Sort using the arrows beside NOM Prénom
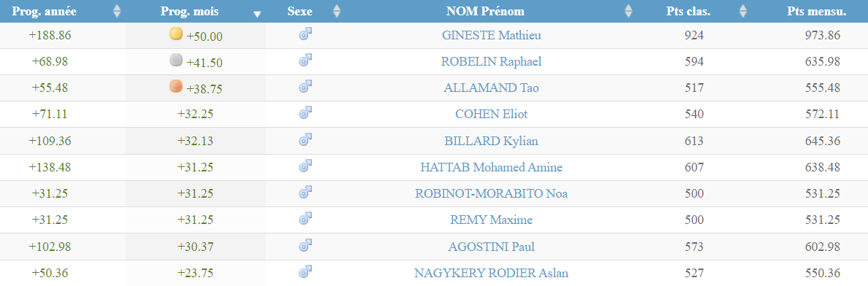 click(628, 11)
